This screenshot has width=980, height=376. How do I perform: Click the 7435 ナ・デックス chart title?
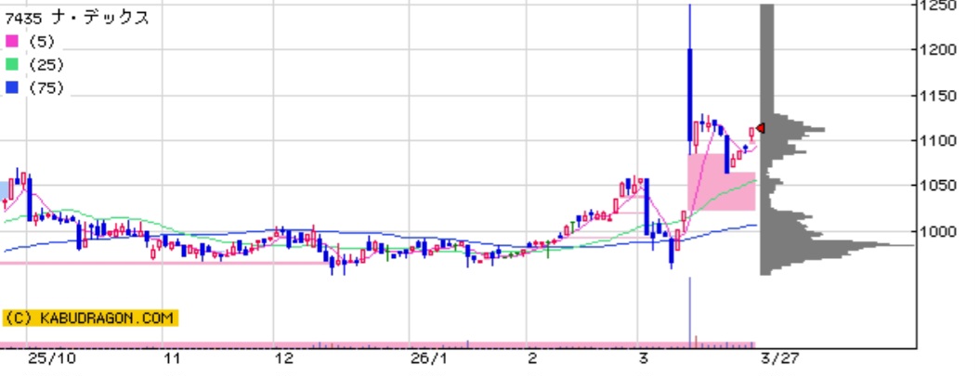76,18
